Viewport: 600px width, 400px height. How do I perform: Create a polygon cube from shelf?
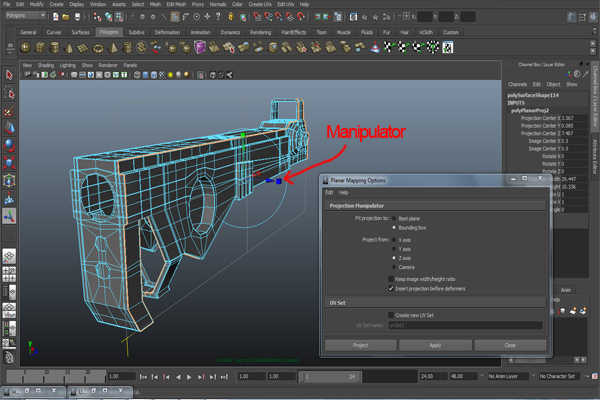pos(40,48)
